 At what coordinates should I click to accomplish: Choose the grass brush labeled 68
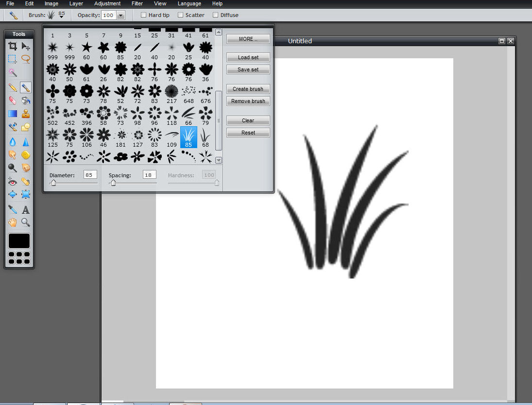click(x=206, y=138)
